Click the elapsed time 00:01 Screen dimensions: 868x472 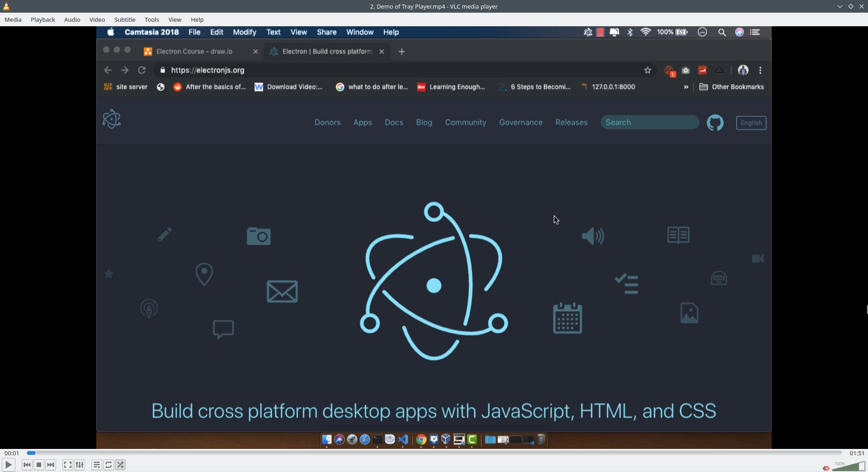[x=12, y=453]
